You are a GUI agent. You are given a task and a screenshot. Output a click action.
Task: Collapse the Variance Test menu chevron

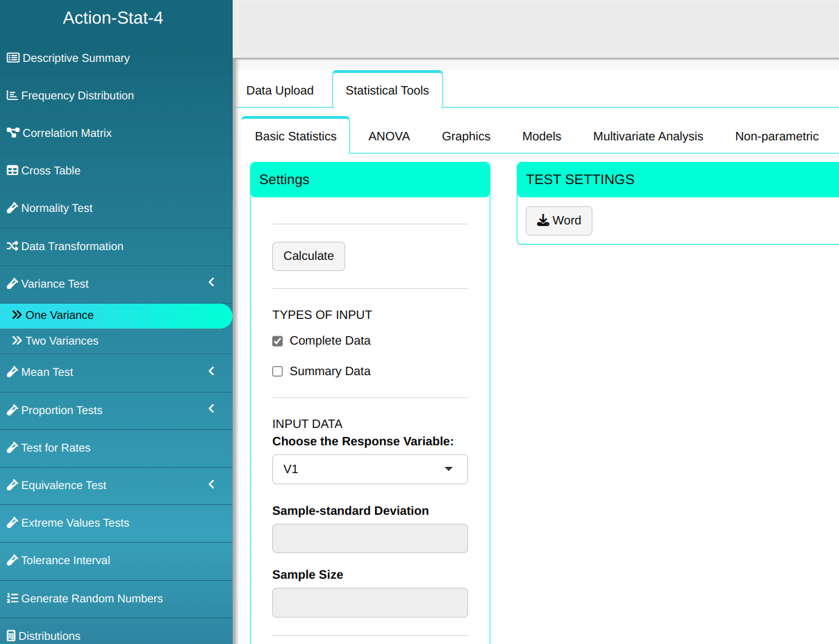click(x=212, y=282)
